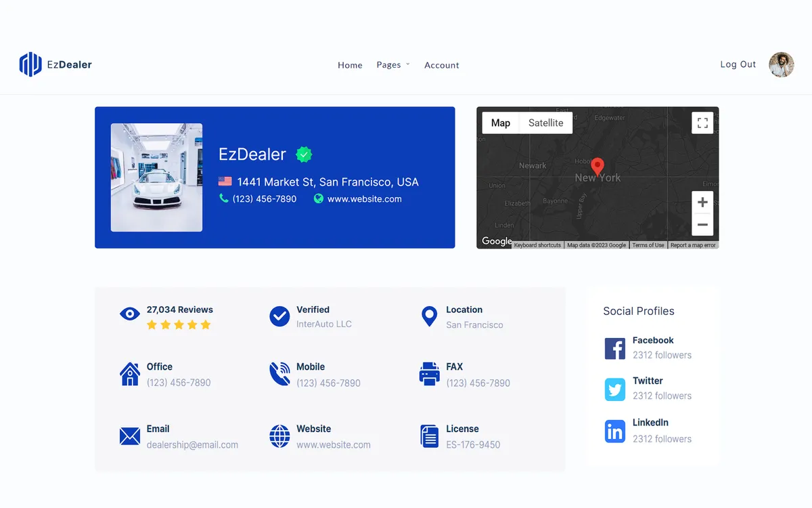The image size is (812, 508).
Task: Click the checkmark icon beside Verified
Action: click(279, 316)
